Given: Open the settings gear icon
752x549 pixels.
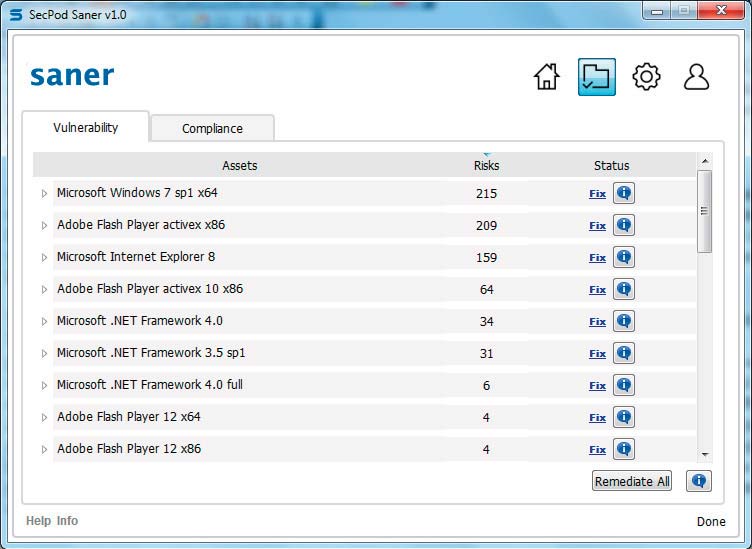Looking at the screenshot, I should 646,77.
